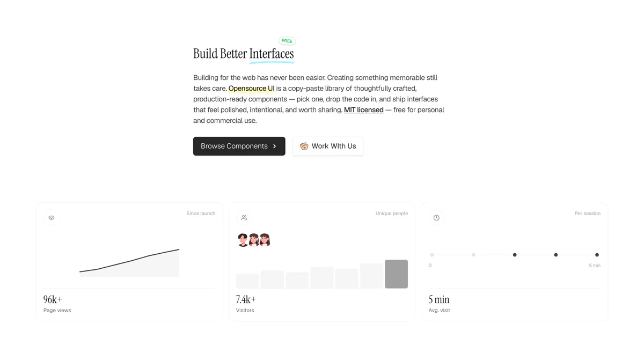Click the Build Better Interfaces heading
Viewport: 644px width, 338px height.
(244, 54)
